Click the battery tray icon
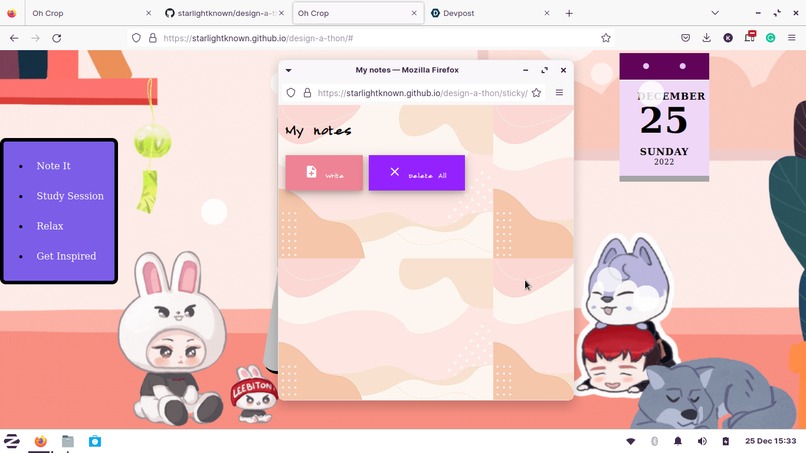This screenshot has width=806, height=453. point(725,441)
